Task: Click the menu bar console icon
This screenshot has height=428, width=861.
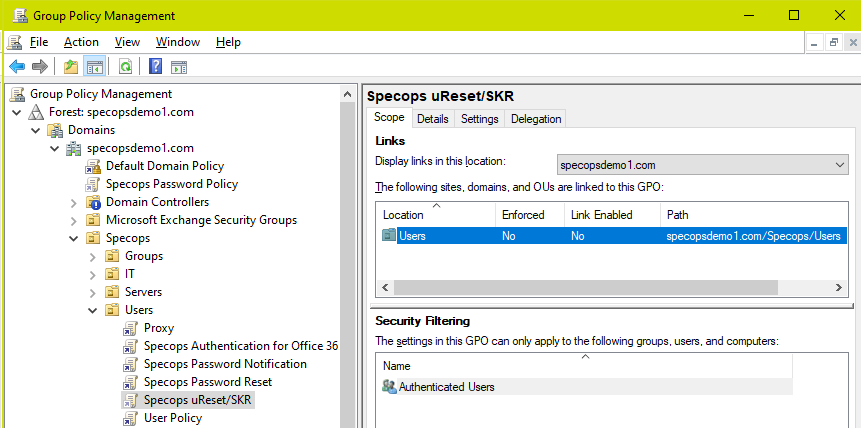Action: 15,42
